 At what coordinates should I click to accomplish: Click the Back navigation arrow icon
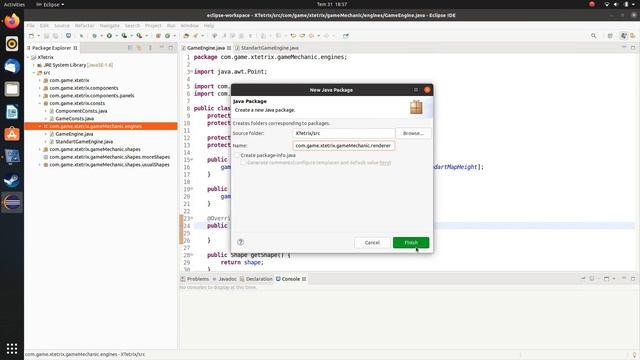click(x=312, y=36)
